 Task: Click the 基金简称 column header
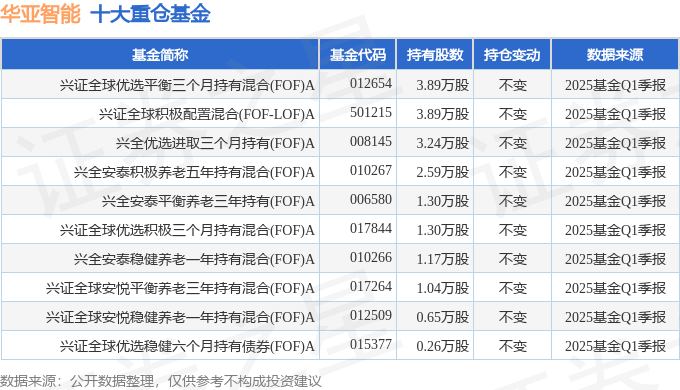coord(160,55)
